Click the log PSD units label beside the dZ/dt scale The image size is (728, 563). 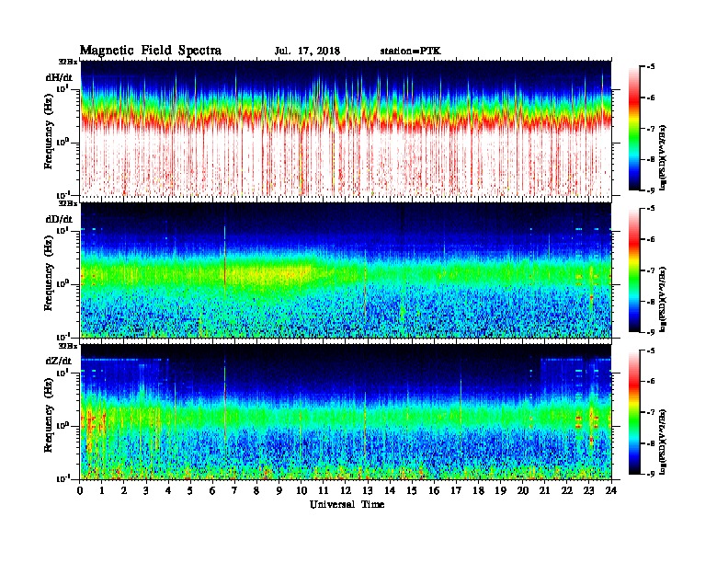point(663,441)
